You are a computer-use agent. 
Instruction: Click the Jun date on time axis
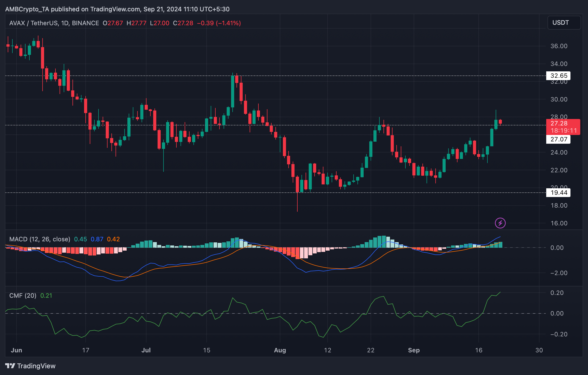[x=17, y=350]
